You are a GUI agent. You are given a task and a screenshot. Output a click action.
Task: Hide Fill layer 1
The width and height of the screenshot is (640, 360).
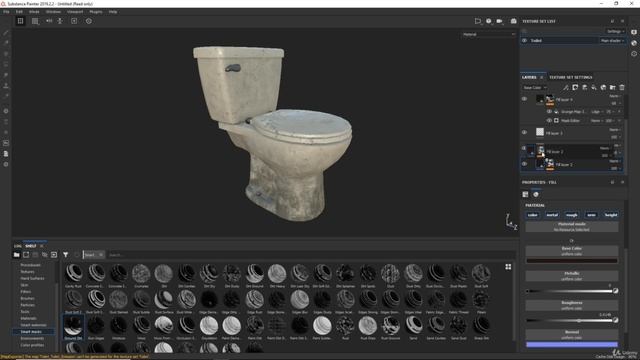pyautogui.click(x=524, y=164)
